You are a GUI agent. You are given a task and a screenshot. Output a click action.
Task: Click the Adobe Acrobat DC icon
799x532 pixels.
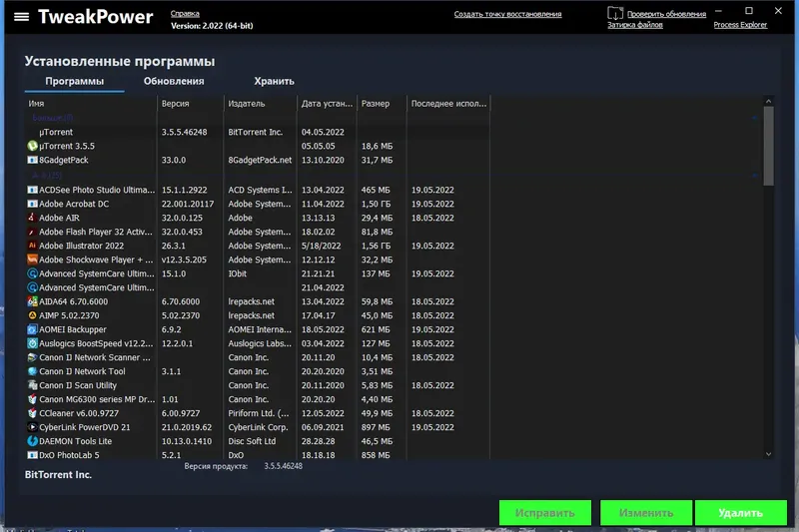32,204
